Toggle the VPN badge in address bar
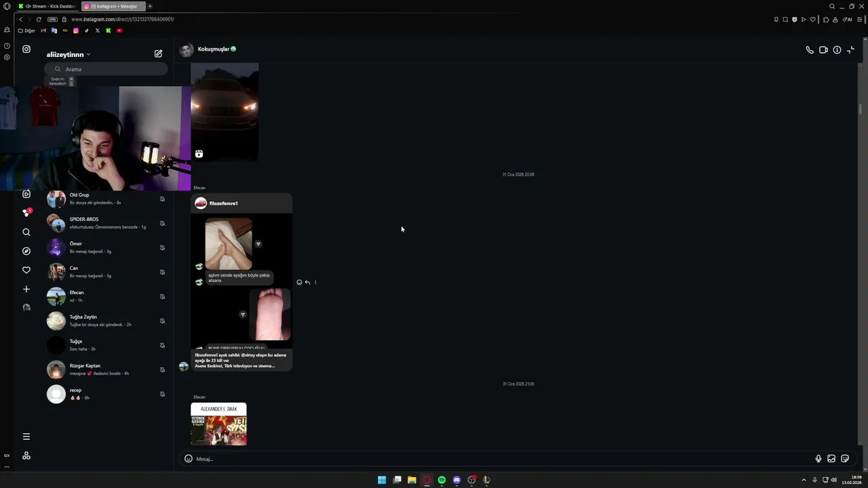The image size is (868, 488). click(52, 19)
